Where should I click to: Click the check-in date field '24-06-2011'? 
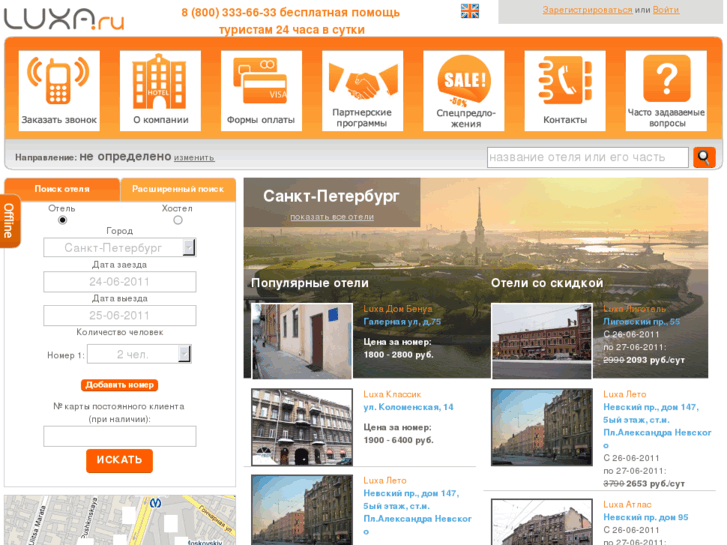point(120,282)
